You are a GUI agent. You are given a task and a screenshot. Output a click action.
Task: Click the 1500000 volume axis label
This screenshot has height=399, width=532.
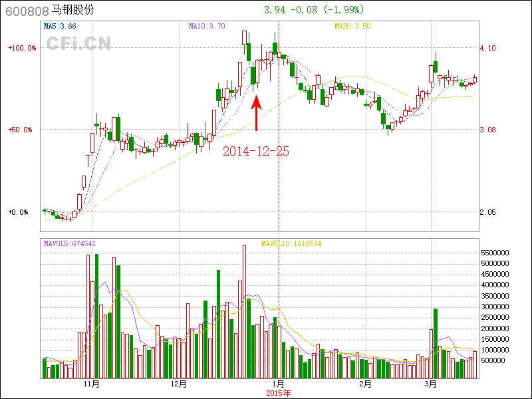495,339
